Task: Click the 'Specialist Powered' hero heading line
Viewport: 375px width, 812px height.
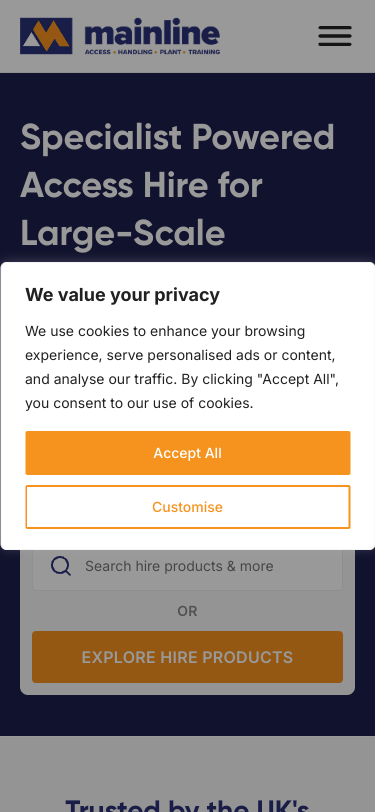Action: click(178, 138)
